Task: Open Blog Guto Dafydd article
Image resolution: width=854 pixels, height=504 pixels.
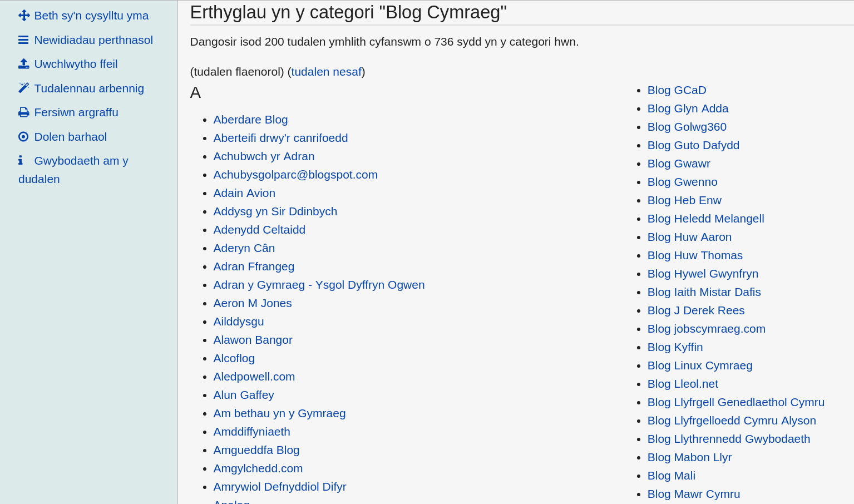Action: 693,145
